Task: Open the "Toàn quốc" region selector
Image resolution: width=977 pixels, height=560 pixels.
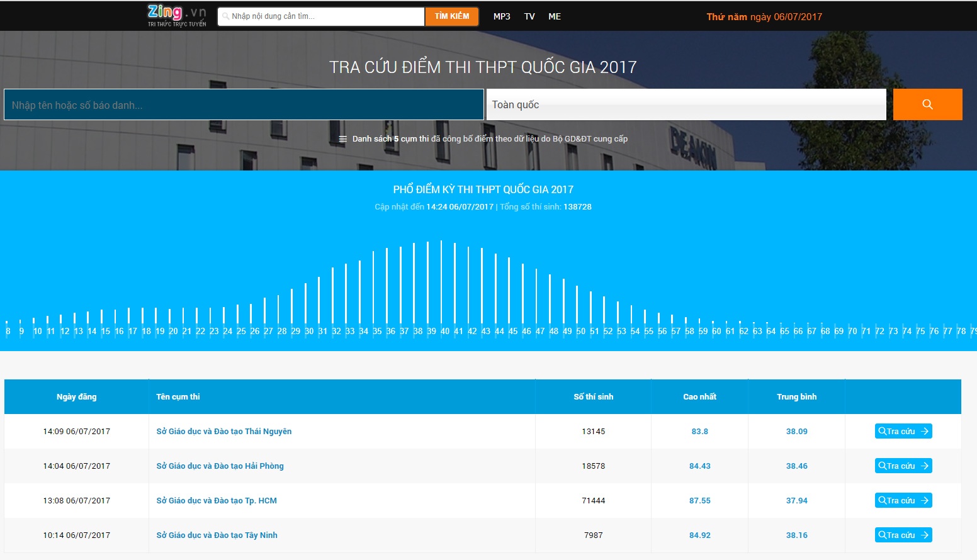Action: (x=686, y=104)
